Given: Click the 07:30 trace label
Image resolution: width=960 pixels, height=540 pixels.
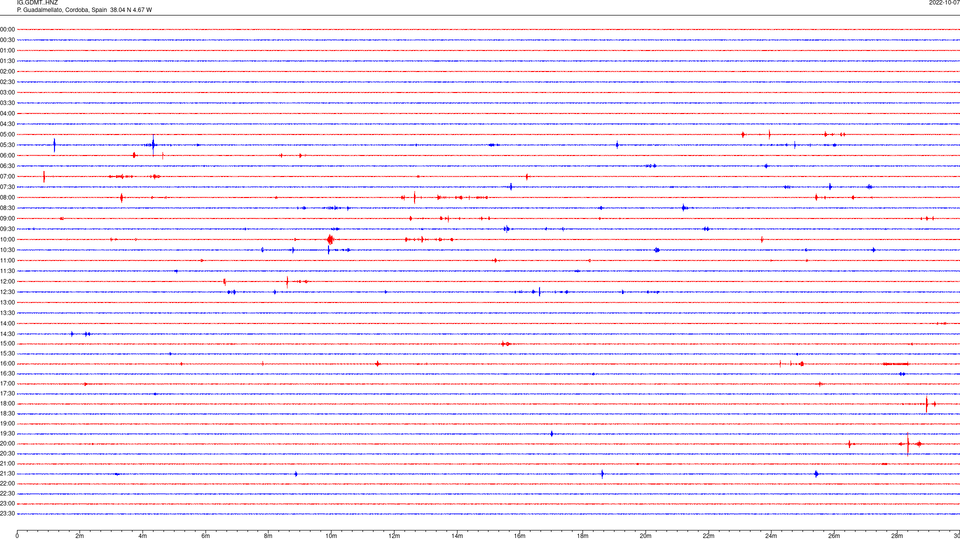Looking at the screenshot, I should (x=7, y=187).
